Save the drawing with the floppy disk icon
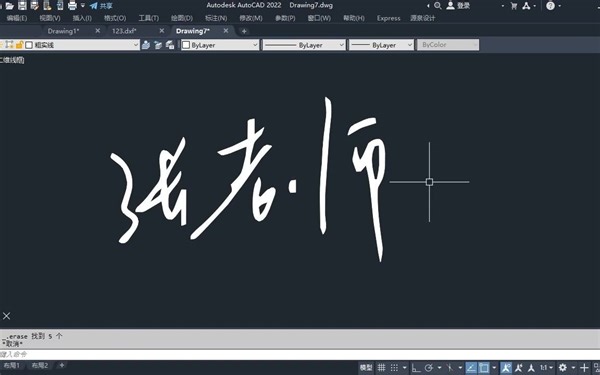The image size is (600, 375). point(22,5)
